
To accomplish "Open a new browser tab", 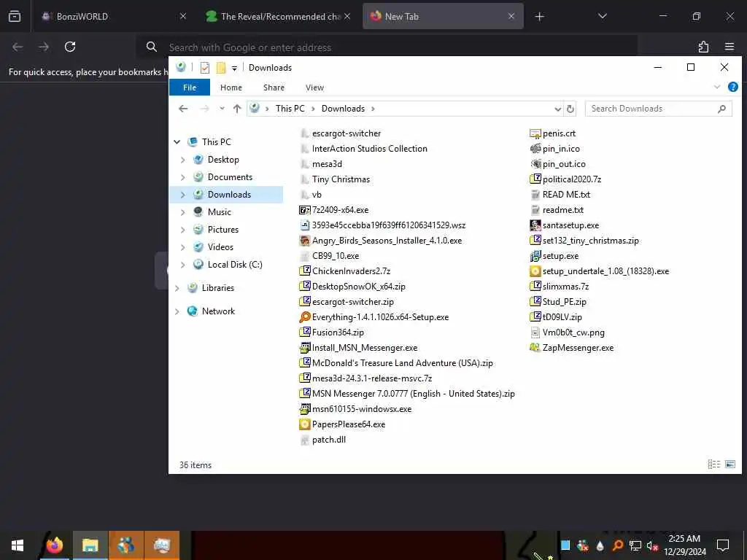I will (x=539, y=17).
